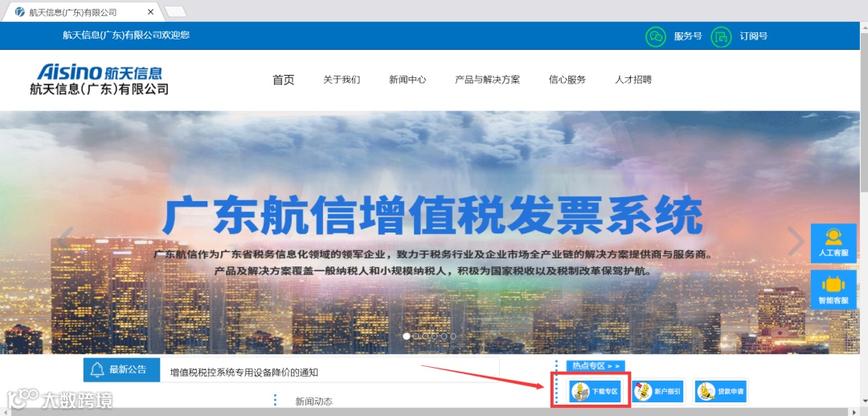Image resolution: width=868 pixels, height=416 pixels.
Task: Select the first carousel dot
Action: (407, 336)
